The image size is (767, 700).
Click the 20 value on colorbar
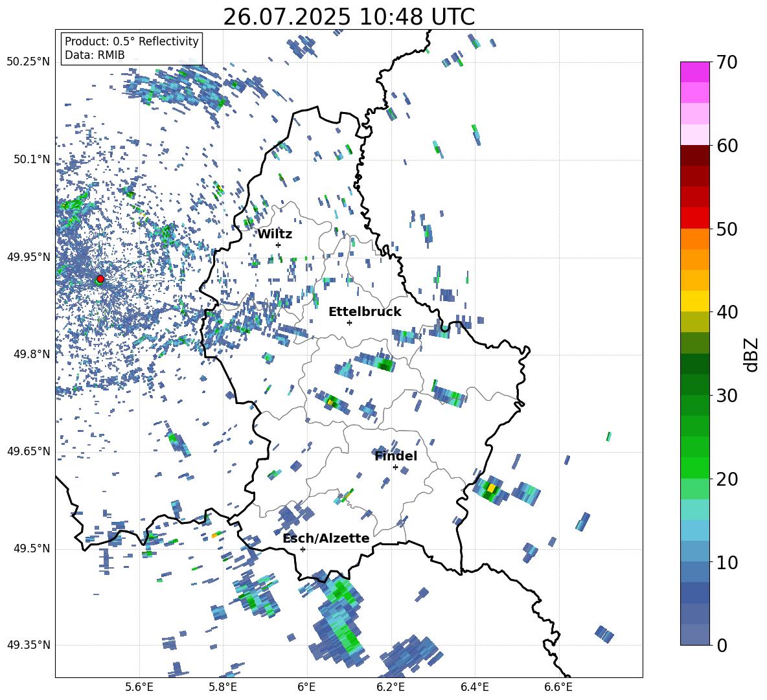[x=726, y=479]
